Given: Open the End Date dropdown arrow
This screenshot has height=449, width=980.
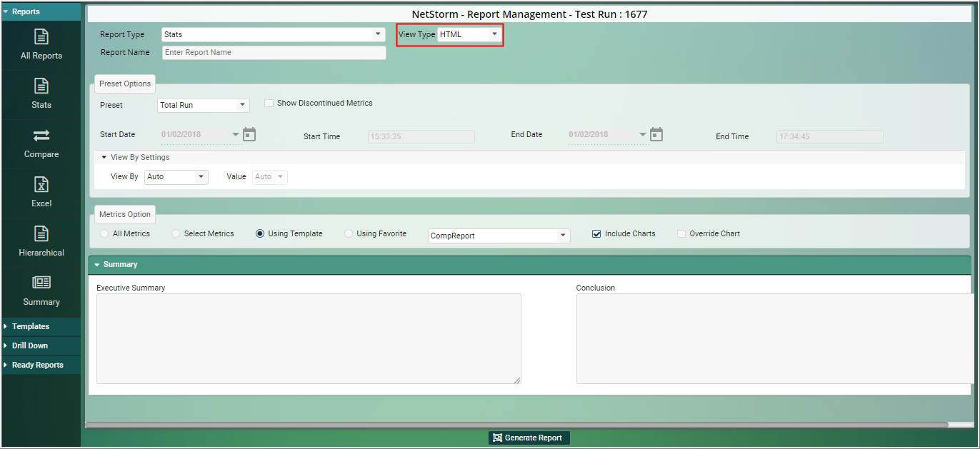Looking at the screenshot, I should click(643, 134).
